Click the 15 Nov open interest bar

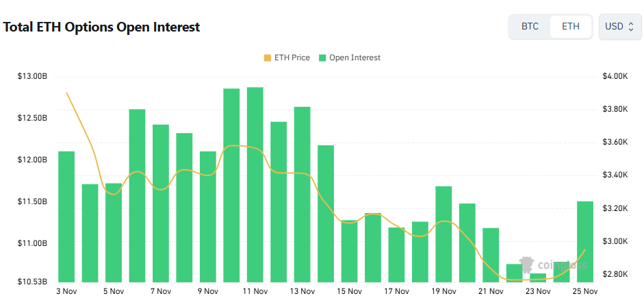[x=350, y=251]
